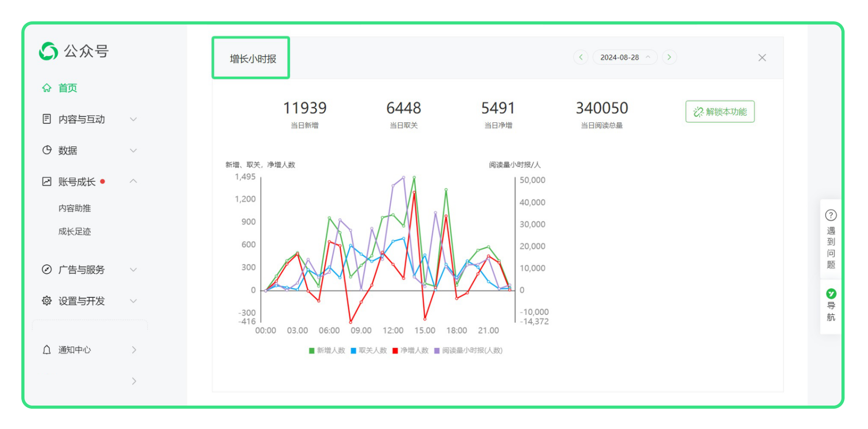Select the 账号成长 menu label
Image resolution: width=868 pixels, height=429 pixels.
pos(77,182)
